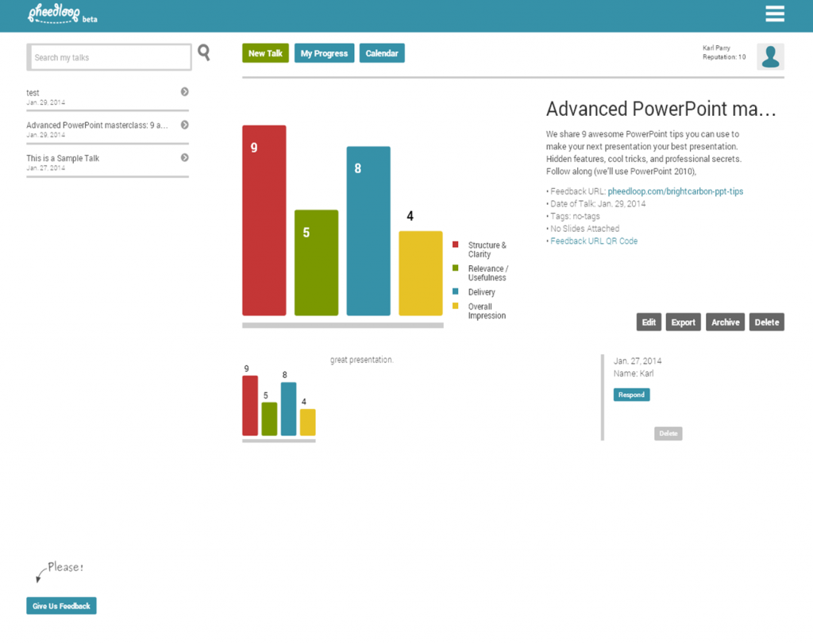Delete the talk using dark Delete button
This screenshot has width=813, height=644.
pyautogui.click(x=766, y=322)
